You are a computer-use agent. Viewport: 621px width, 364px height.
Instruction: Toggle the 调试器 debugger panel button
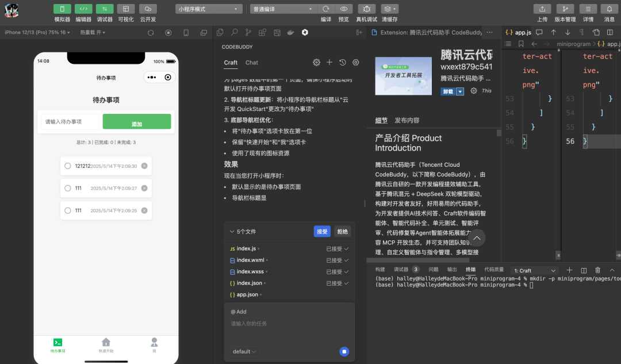click(x=105, y=9)
